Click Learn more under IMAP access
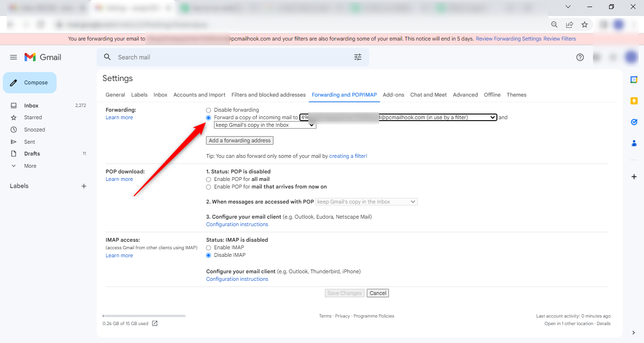 pyautogui.click(x=119, y=255)
